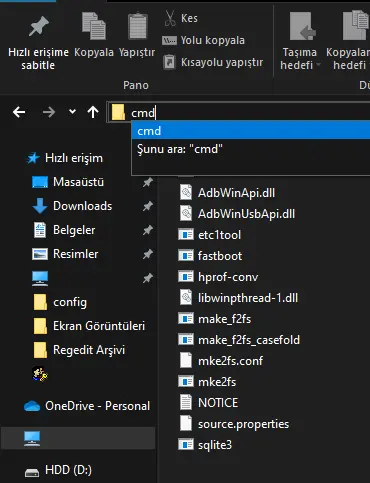Select the cmd autocomplete suggestion
This screenshot has height=483, width=370.
click(251, 131)
